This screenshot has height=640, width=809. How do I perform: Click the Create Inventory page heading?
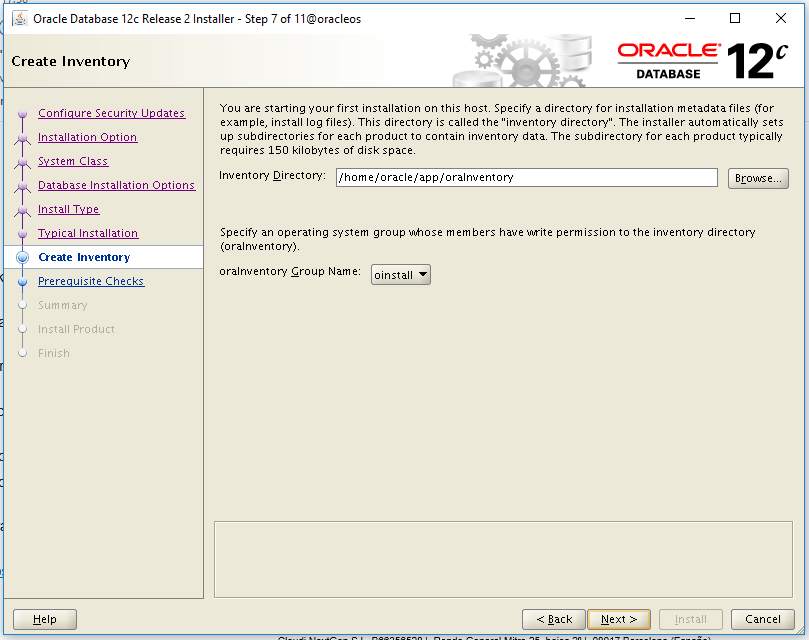tap(71, 61)
